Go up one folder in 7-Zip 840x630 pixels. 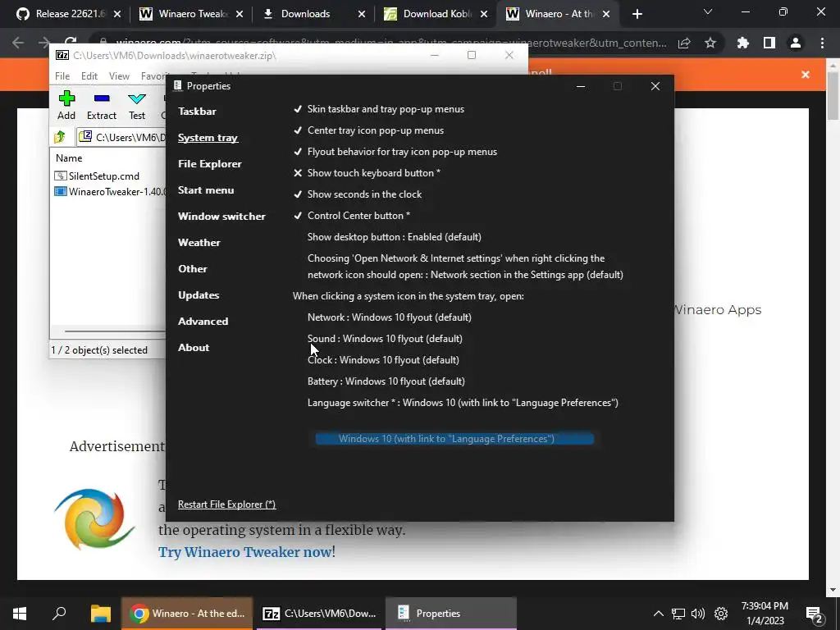[x=60, y=137]
